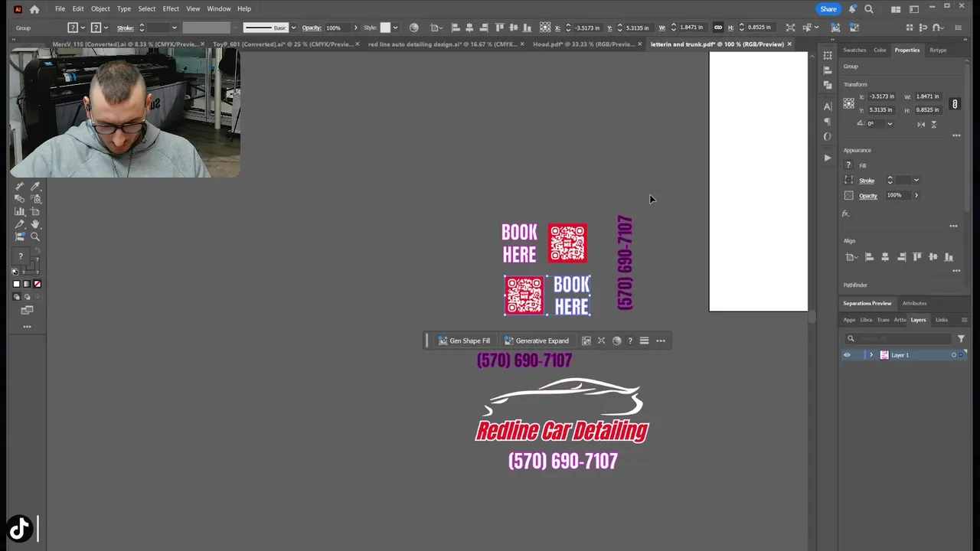Go to the Illustrator Home screen icon
980x551 pixels.
coord(34,9)
